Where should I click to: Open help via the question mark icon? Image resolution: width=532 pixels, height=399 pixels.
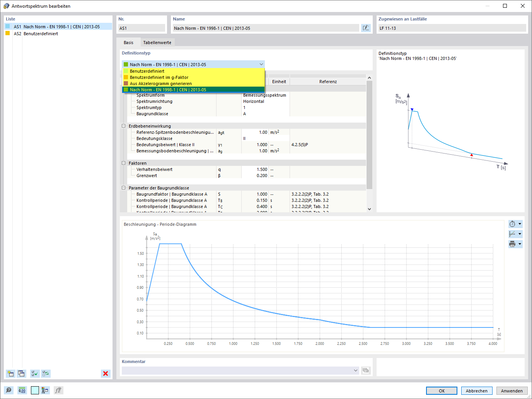coord(9,390)
